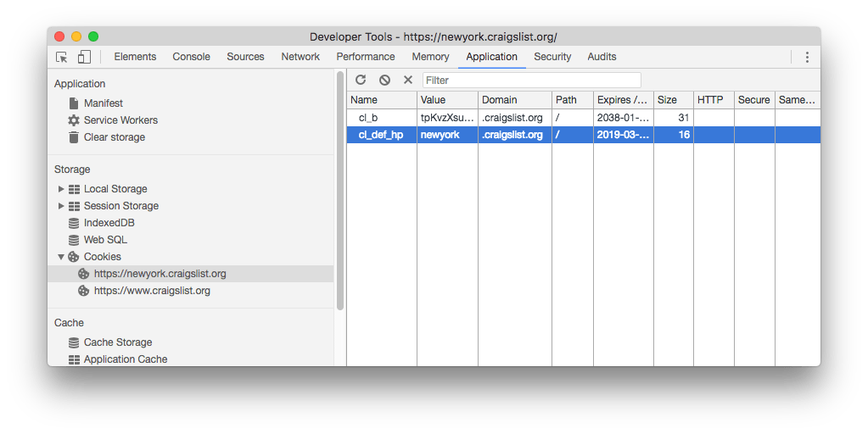The width and height of the screenshot is (868, 434).
Task: Click the IndexedDB database icon
Action: [x=74, y=223]
